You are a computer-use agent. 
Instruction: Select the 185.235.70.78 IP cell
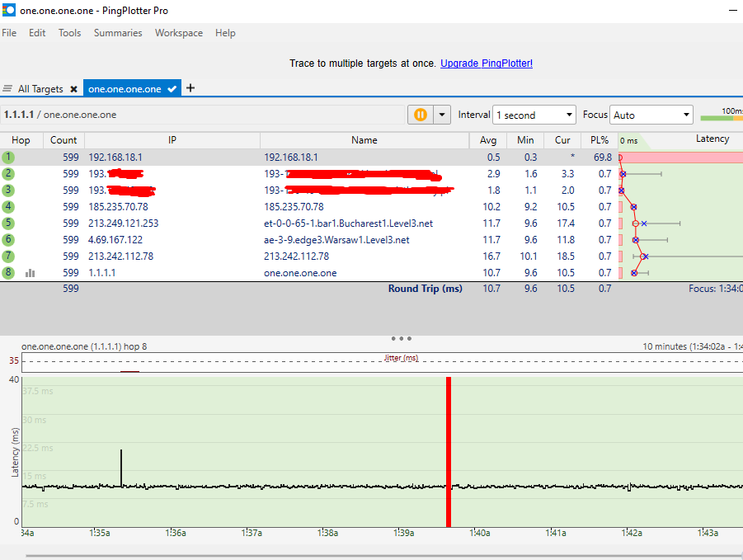tap(118, 207)
